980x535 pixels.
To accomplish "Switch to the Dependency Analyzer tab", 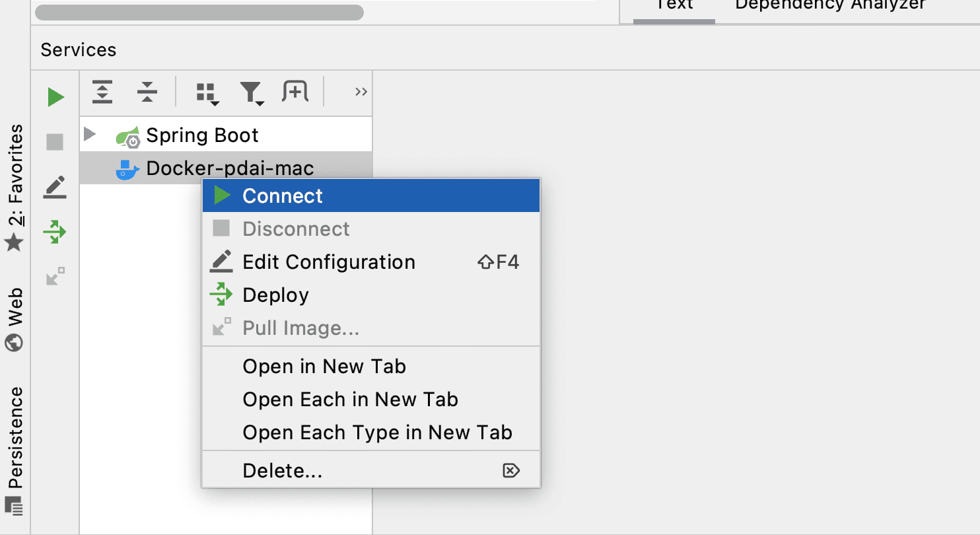I will (x=830, y=5).
